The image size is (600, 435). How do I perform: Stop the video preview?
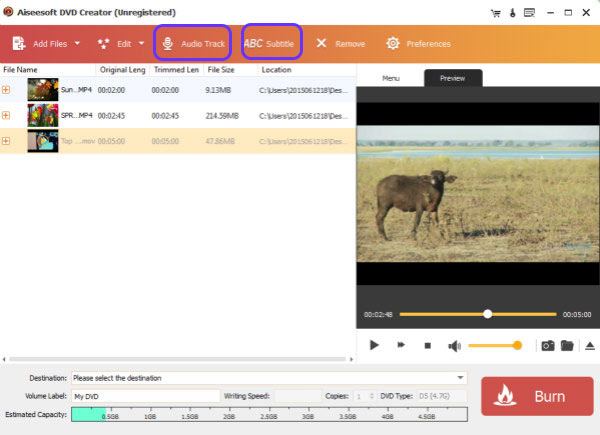pyautogui.click(x=427, y=345)
